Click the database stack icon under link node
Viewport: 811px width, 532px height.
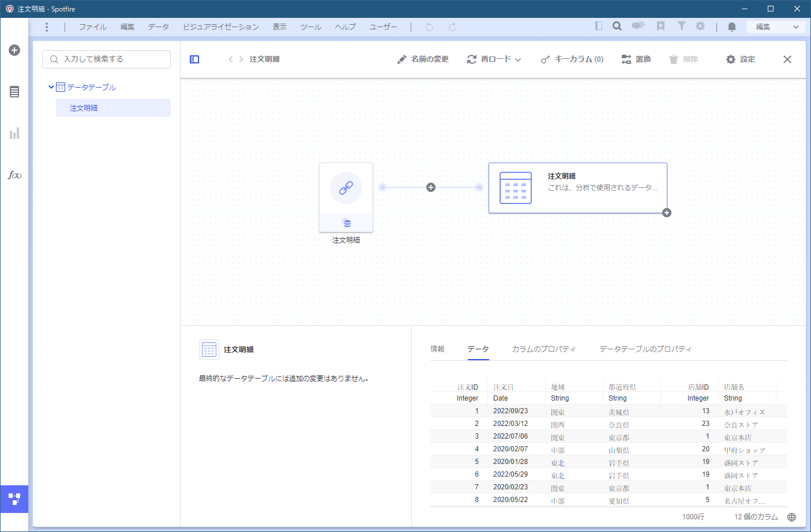click(x=346, y=223)
